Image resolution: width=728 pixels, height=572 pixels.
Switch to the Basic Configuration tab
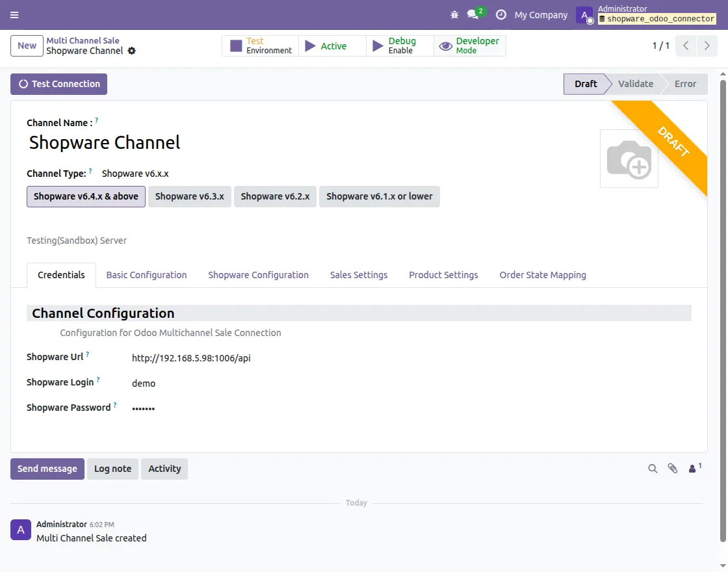[x=146, y=275]
